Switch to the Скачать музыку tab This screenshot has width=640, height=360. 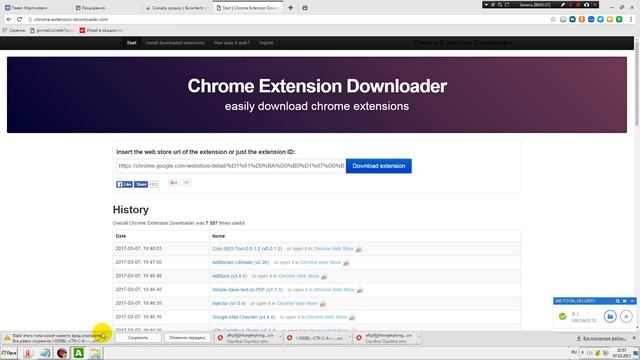tap(176, 8)
